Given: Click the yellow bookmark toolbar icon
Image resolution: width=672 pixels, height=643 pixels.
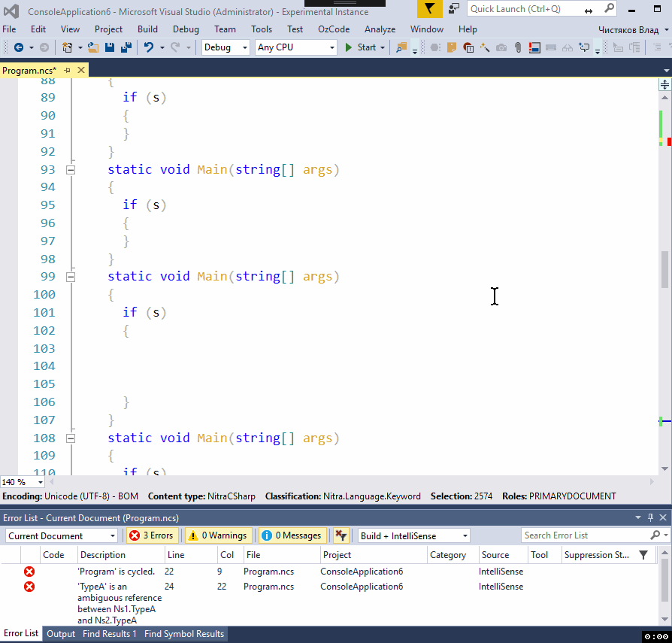Looking at the screenshot, I should [x=451, y=47].
